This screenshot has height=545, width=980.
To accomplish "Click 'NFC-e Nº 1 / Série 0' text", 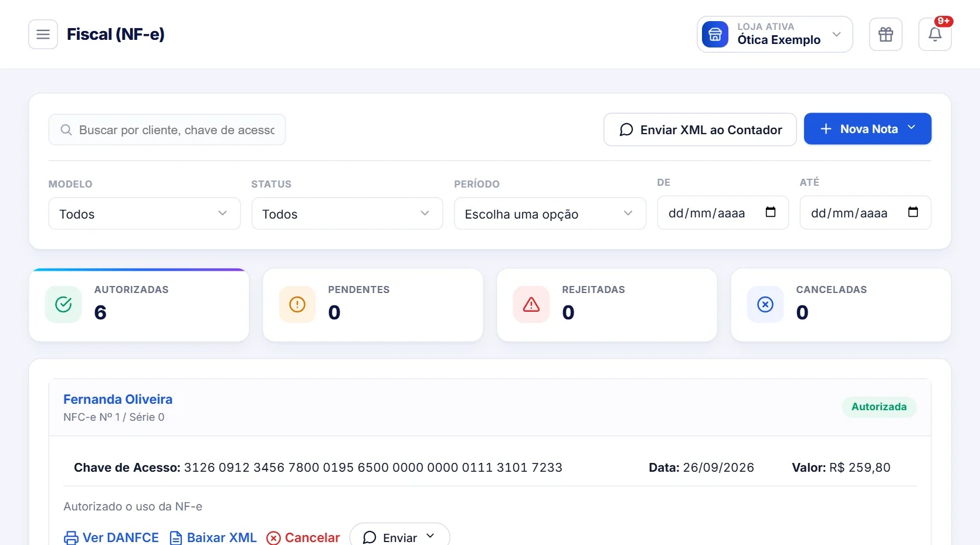I will [114, 417].
